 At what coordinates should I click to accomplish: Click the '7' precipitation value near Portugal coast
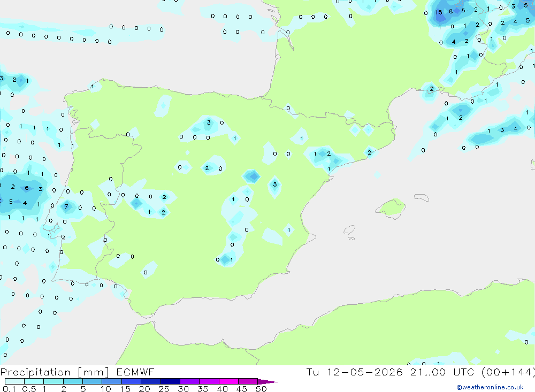66,206
